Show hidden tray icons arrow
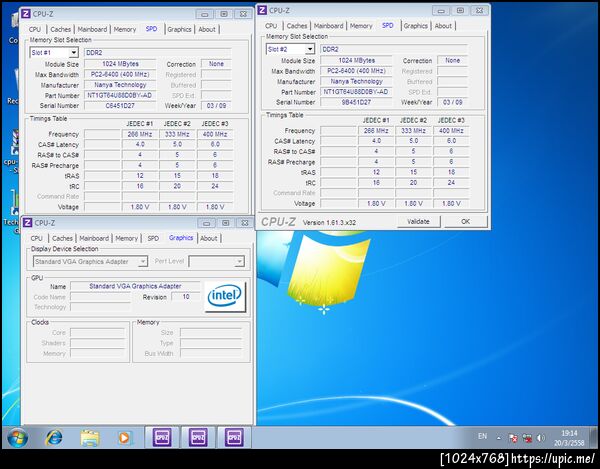 pos(499,438)
